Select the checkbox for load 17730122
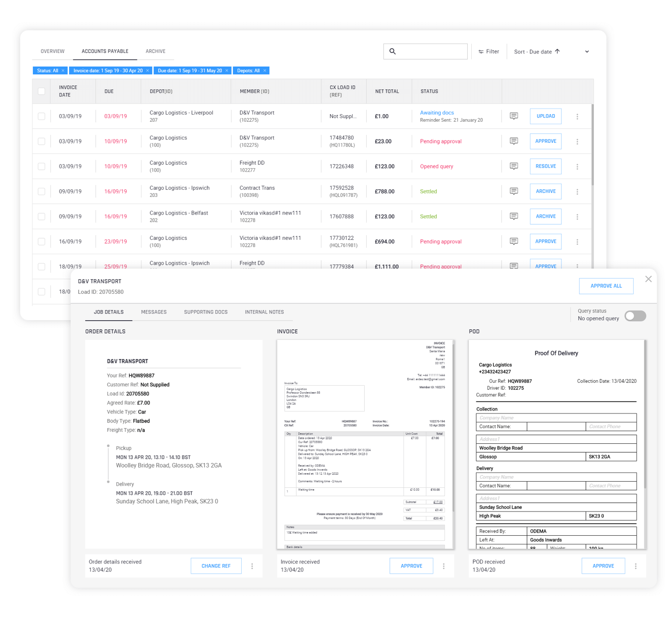The width and height of the screenshot is (672, 618). click(41, 241)
